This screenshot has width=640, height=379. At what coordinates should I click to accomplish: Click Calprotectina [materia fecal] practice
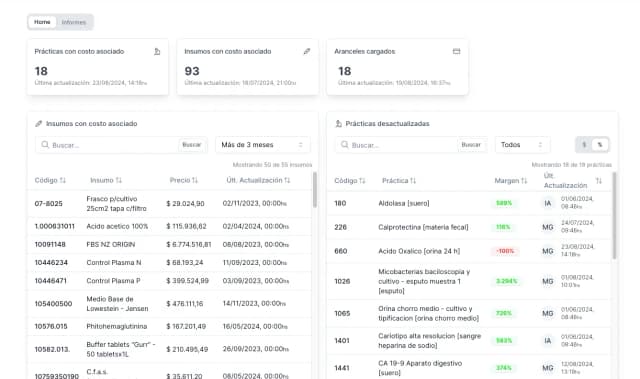423,227
